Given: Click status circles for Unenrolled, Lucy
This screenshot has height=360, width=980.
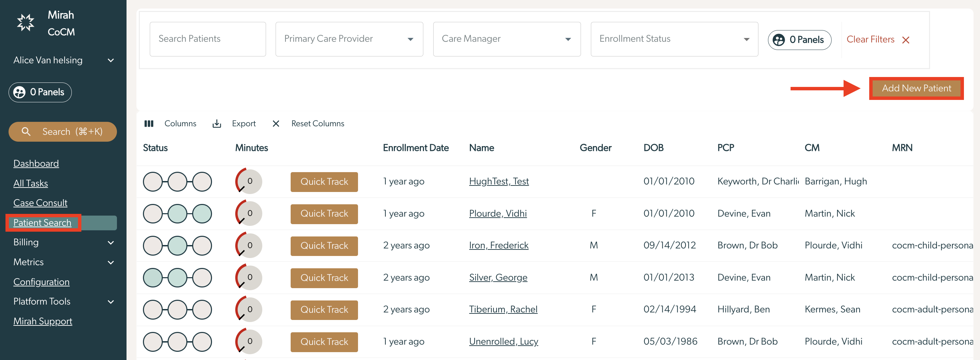Looking at the screenshot, I should click(x=177, y=342).
